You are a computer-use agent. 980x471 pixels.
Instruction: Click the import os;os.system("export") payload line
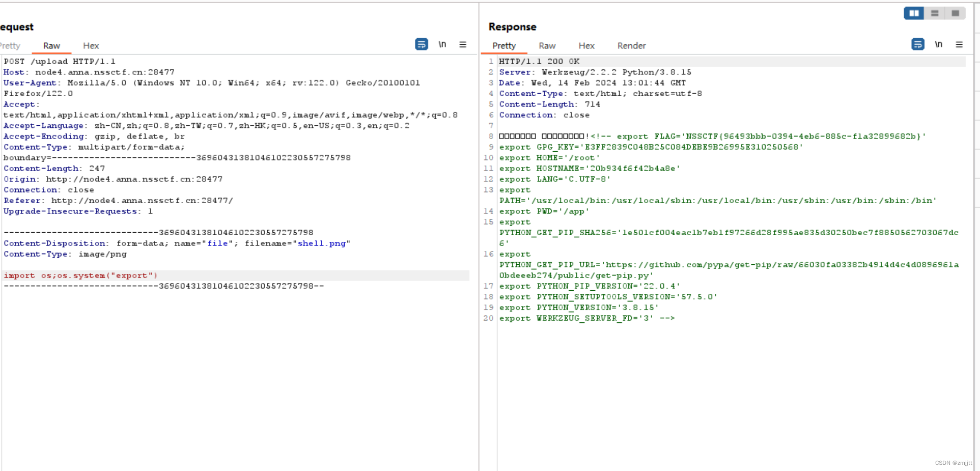click(80, 275)
